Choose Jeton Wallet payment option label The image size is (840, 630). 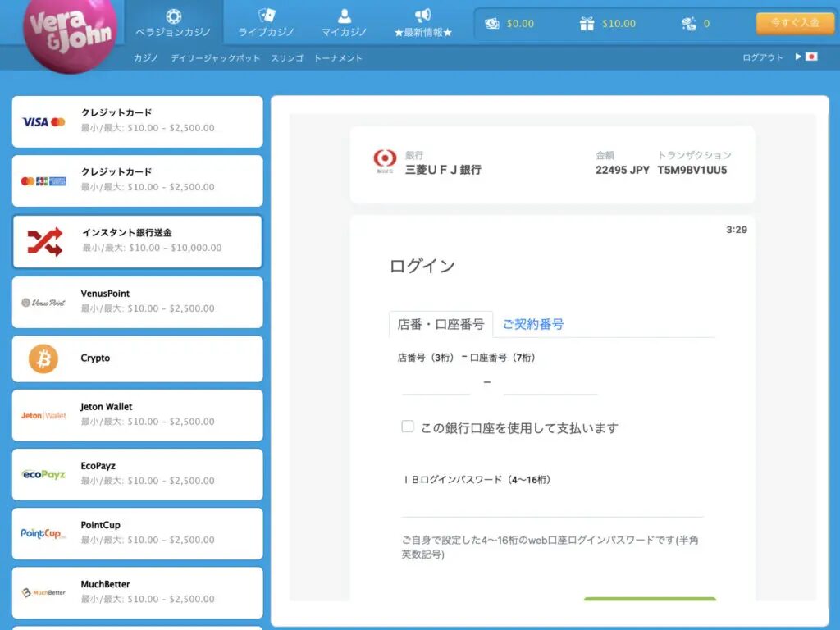click(x=106, y=407)
